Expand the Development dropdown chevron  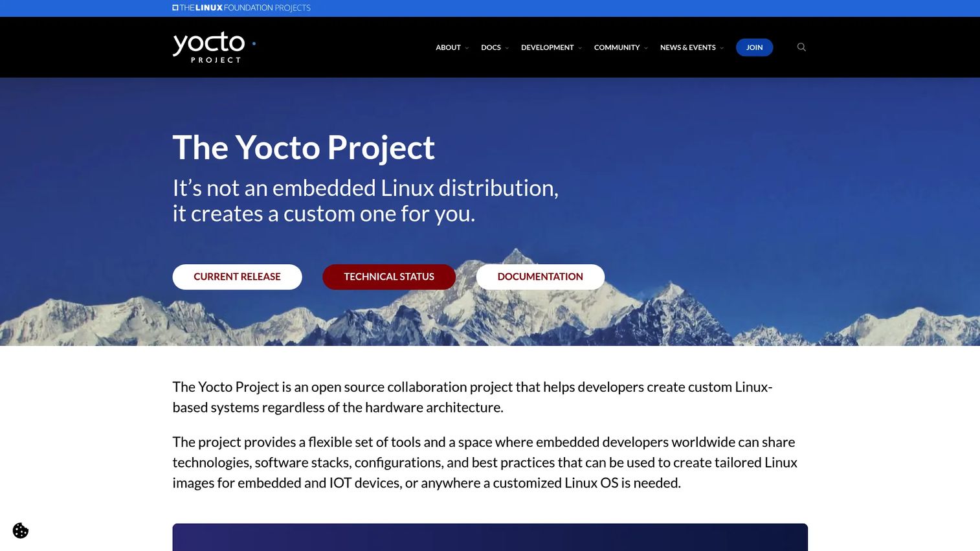[x=580, y=48]
